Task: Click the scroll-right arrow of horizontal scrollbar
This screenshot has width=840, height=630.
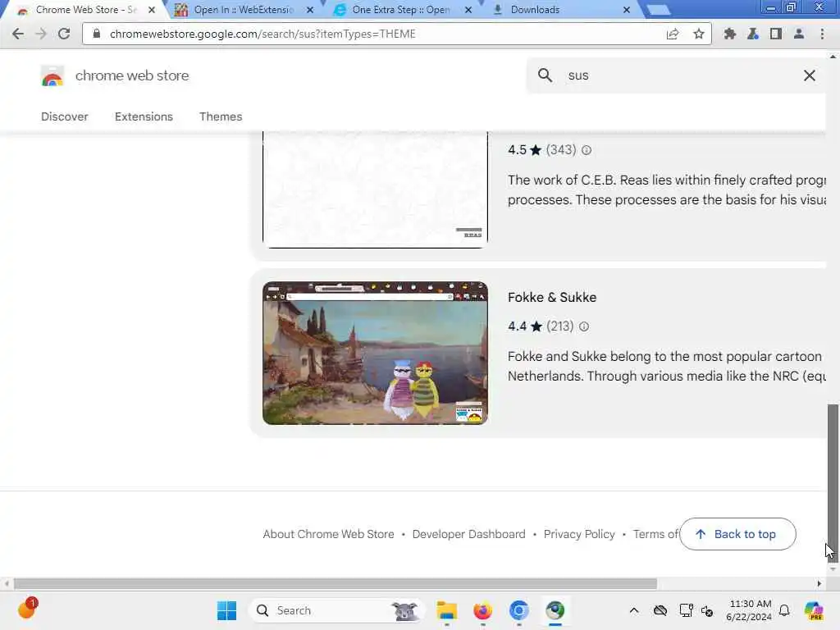Action: point(819,583)
